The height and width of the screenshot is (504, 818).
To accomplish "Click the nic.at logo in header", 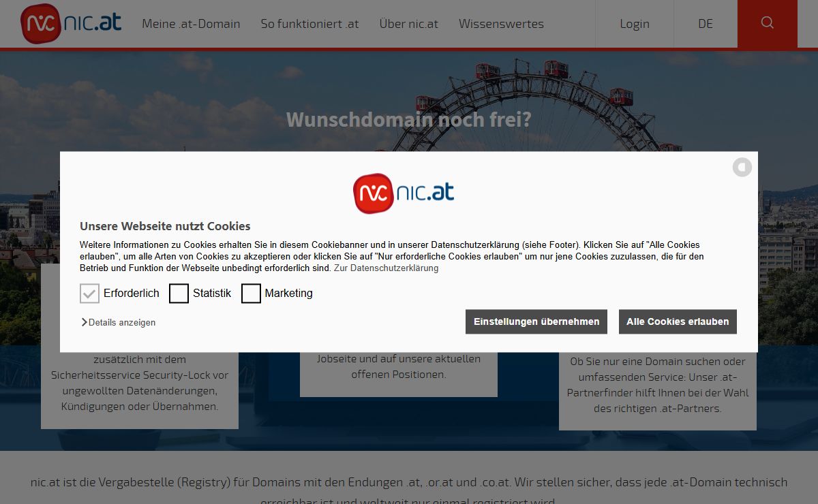I will 72,24.
